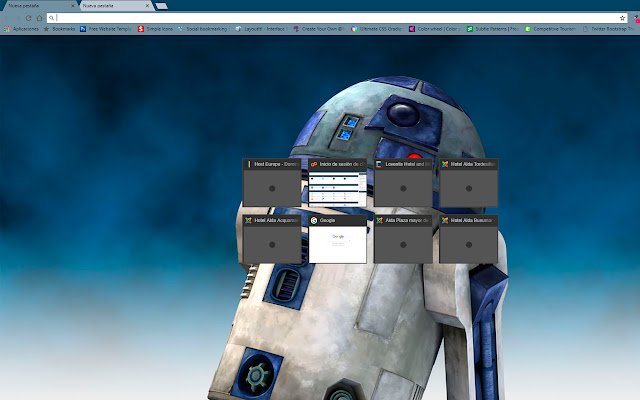Open the Loxentis Hotel most-visited tile

pos(403,182)
